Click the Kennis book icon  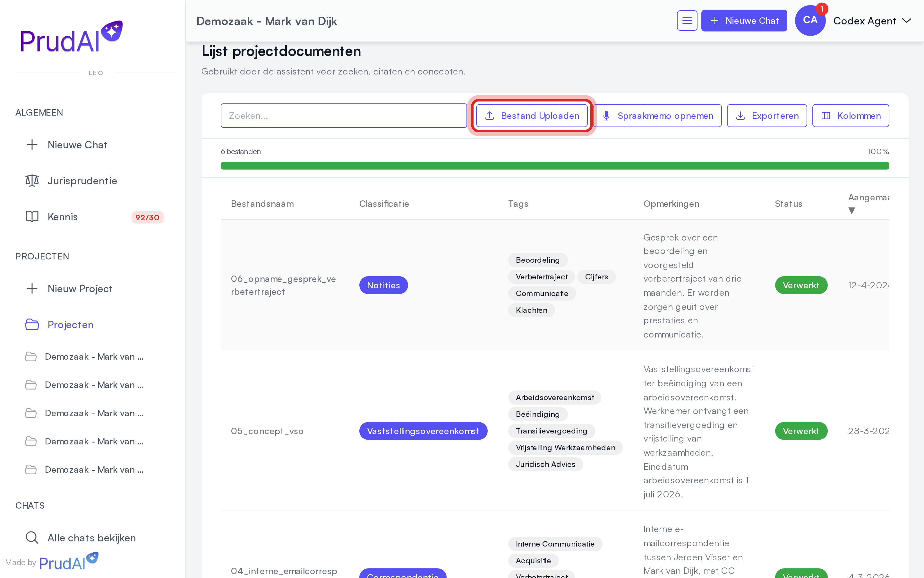click(32, 216)
